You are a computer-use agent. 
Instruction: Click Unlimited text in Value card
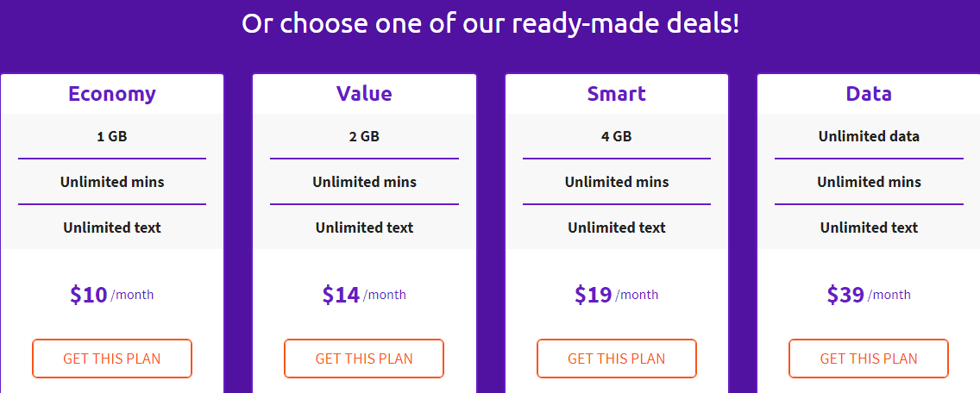(364, 228)
